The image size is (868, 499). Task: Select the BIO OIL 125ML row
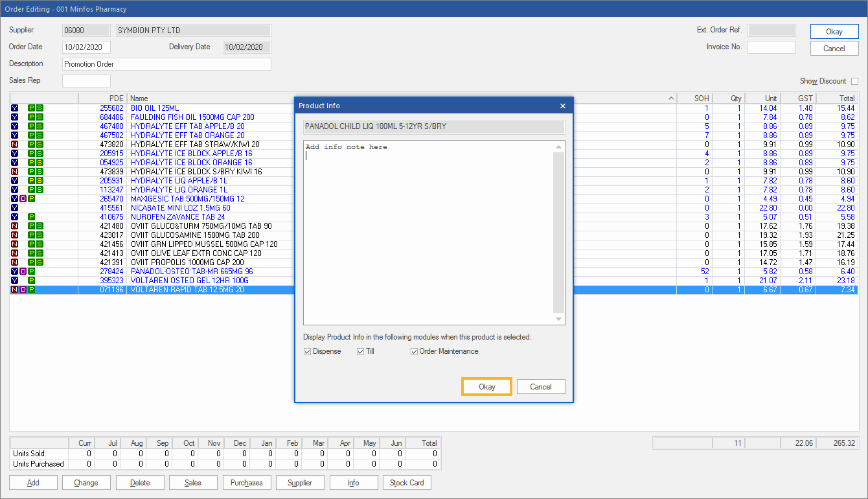[x=433, y=108]
